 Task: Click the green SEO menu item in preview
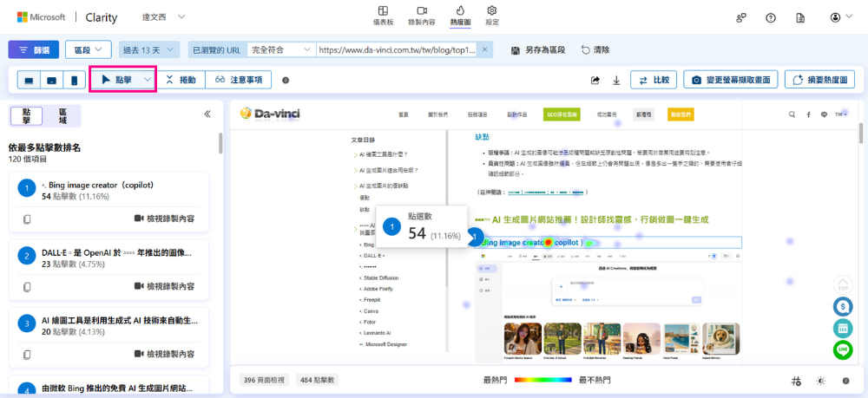[560, 114]
